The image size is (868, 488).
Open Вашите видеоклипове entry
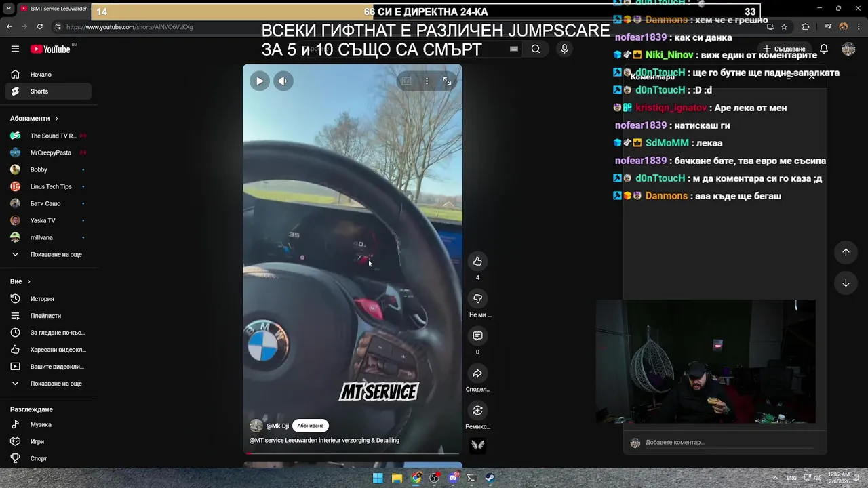pos(49,367)
